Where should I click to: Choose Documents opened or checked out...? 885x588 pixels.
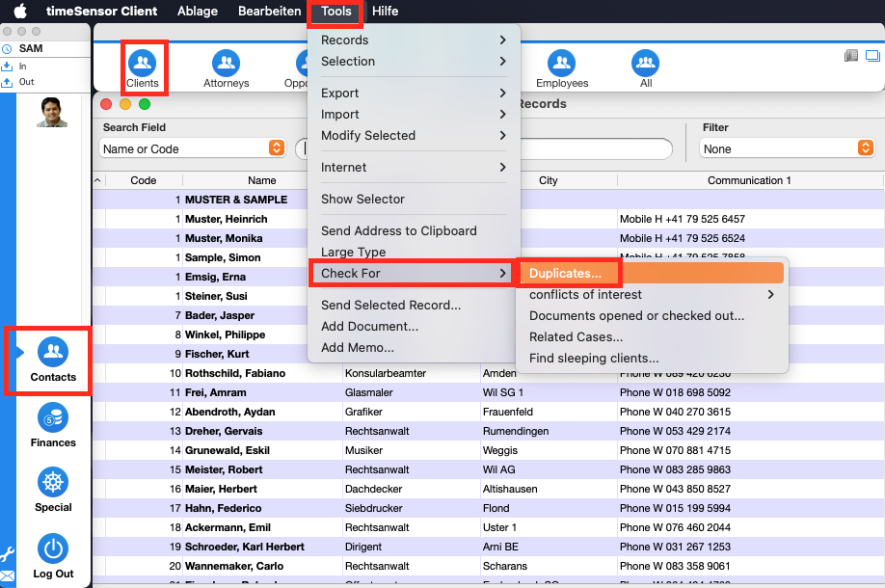pos(652,315)
